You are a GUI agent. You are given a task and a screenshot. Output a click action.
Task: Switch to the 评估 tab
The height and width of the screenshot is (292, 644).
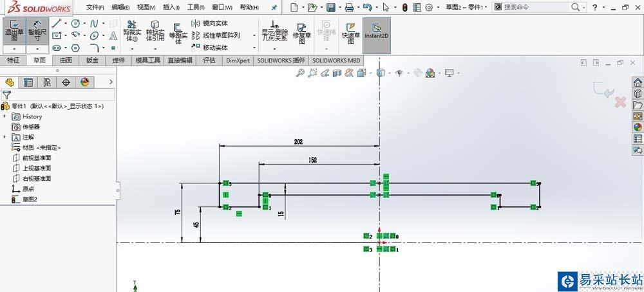(209, 60)
